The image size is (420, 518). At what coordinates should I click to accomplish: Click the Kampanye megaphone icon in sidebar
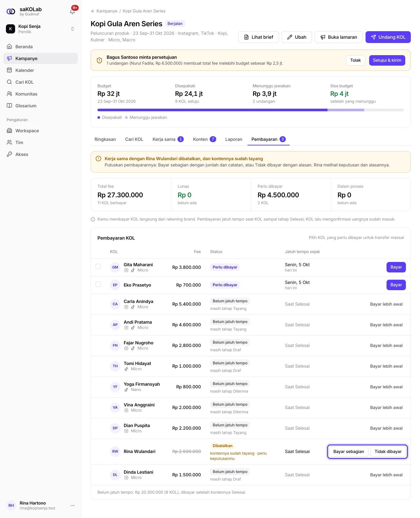[x=10, y=58]
